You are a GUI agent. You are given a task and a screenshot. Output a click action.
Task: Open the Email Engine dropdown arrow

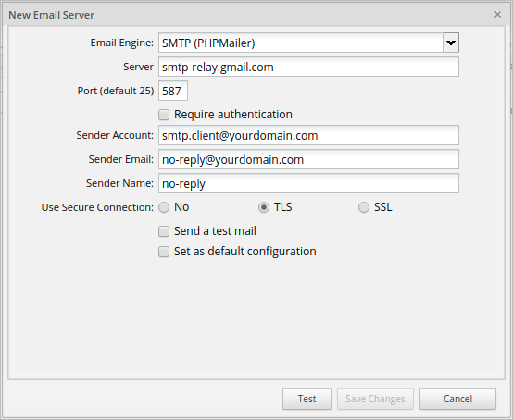coord(451,43)
